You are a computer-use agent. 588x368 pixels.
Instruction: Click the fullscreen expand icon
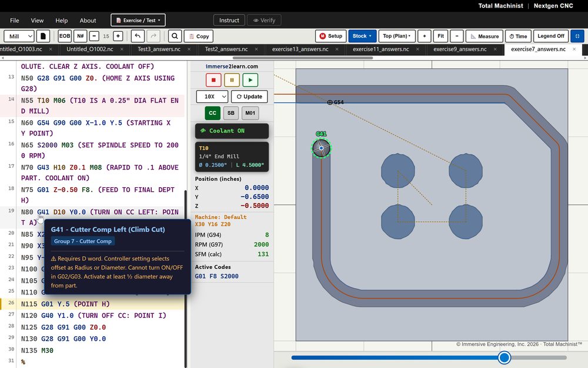pyautogui.click(x=577, y=36)
